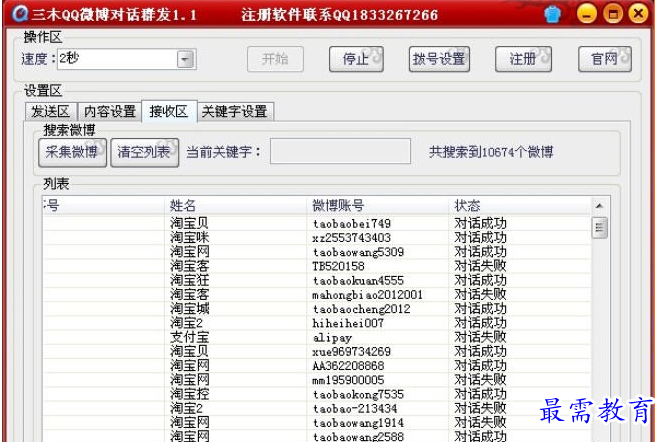This screenshot has height=442, width=661.
Task: Click the 注册 register button
Action: coord(523,59)
